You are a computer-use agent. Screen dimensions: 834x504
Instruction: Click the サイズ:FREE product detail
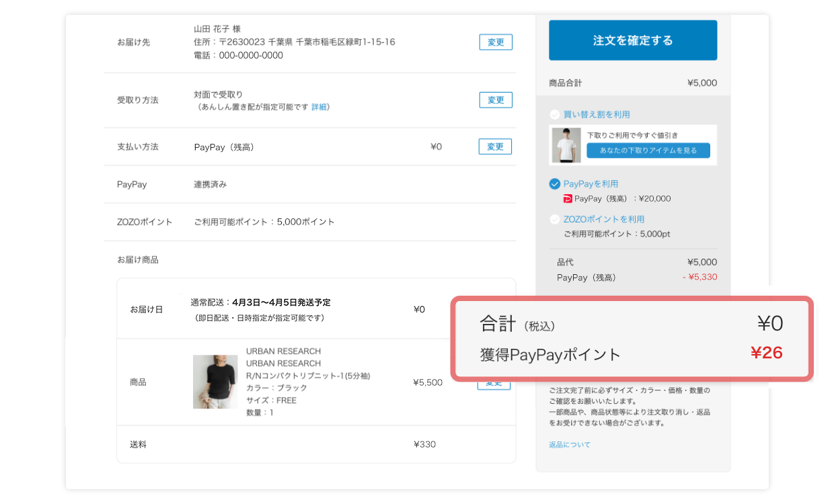pyautogui.click(x=271, y=401)
